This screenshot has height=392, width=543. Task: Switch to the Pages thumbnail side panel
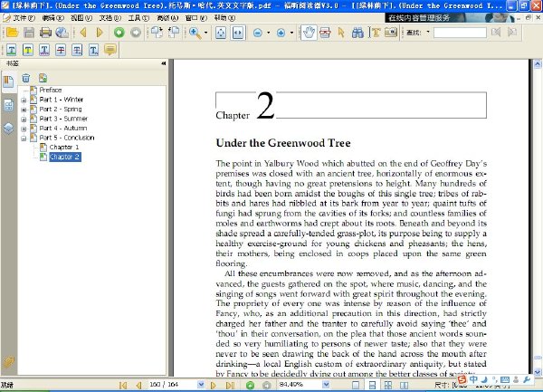click(x=8, y=106)
